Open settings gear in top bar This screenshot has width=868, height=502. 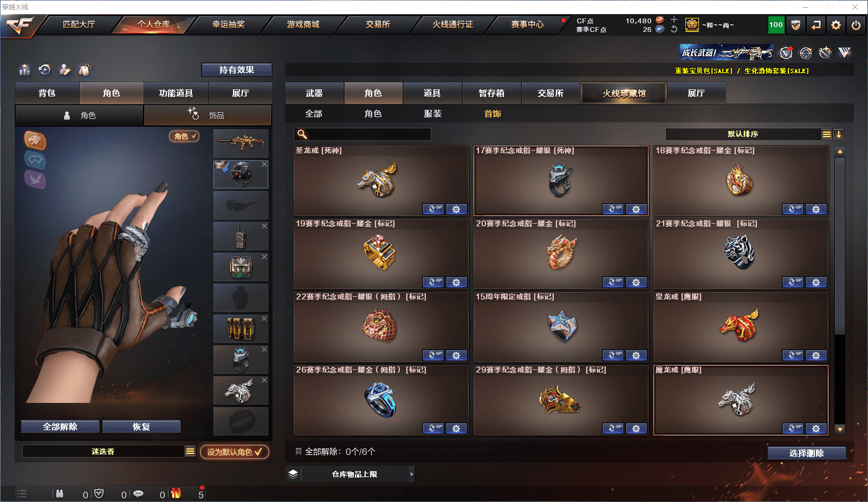[836, 25]
